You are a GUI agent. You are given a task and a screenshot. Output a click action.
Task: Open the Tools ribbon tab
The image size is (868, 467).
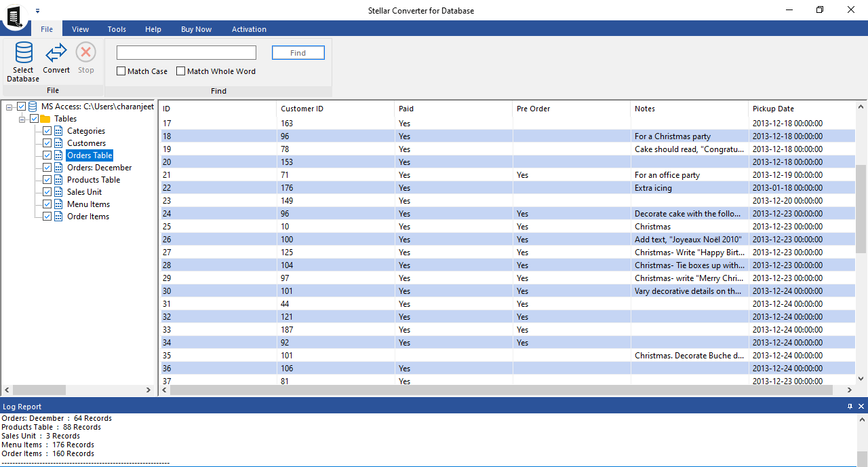117,29
